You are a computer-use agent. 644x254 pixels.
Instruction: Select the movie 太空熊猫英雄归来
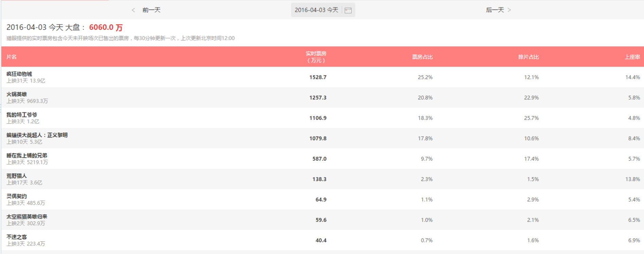tap(27, 217)
